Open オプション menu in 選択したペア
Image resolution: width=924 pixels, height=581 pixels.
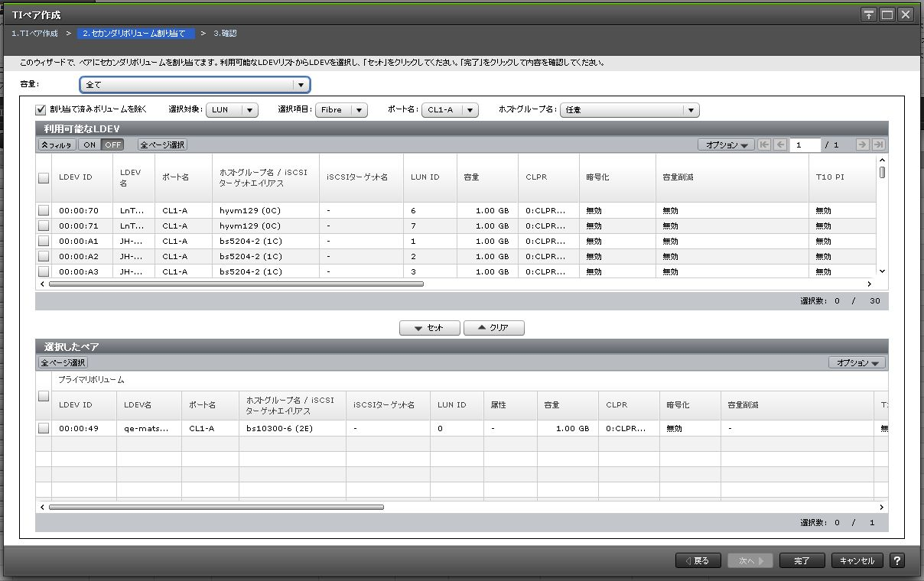click(857, 362)
